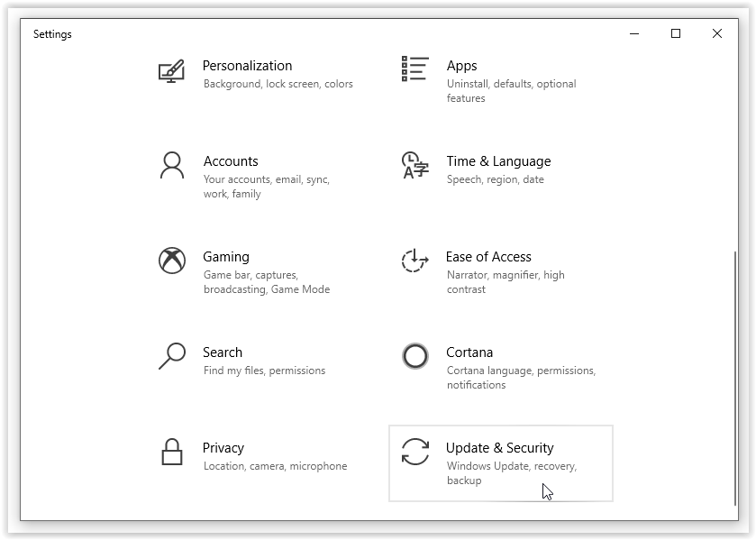Click 'Location, camera, microphone' description

pyautogui.click(x=276, y=466)
